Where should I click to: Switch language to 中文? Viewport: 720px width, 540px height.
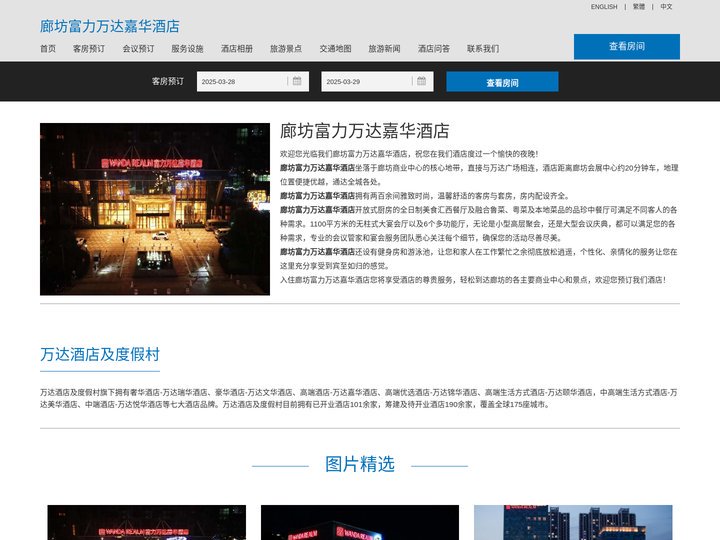666,7
